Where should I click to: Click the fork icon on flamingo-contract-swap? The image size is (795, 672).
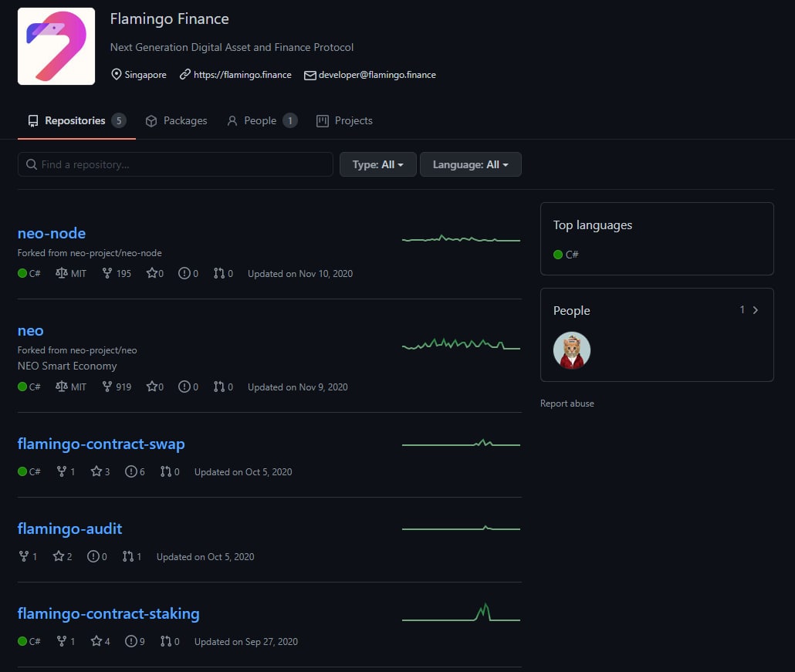(61, 471)
